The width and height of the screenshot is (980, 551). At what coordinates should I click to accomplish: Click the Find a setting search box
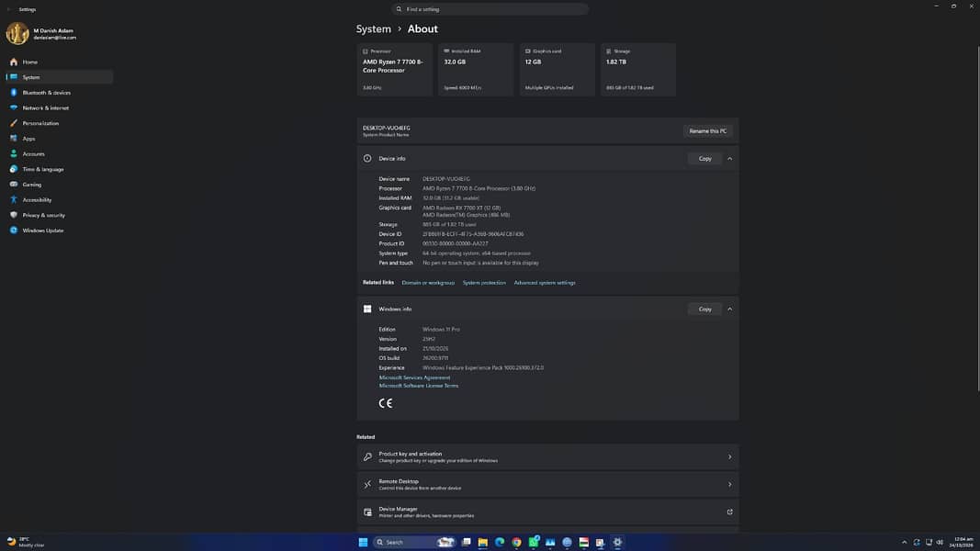(x=490, y=9)
